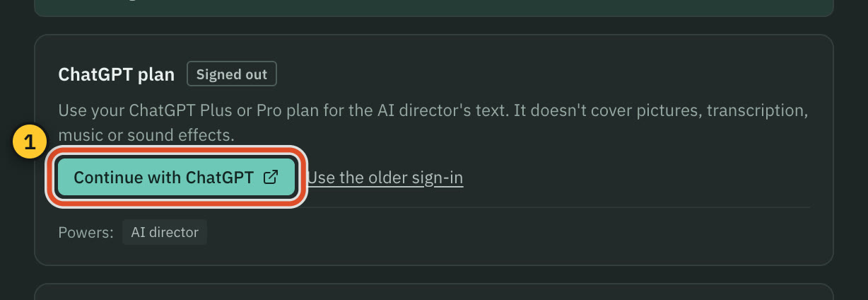Click the "music or sound effects" description line

[146, 134]
